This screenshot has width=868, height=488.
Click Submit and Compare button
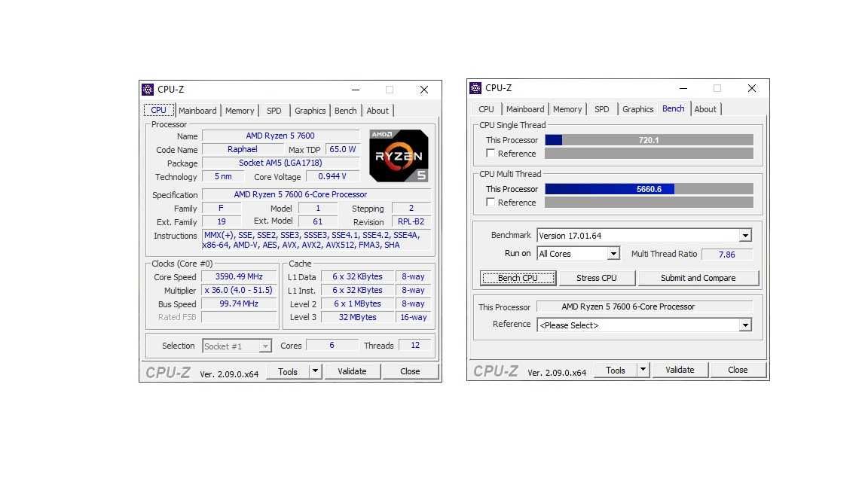[698, 278]
